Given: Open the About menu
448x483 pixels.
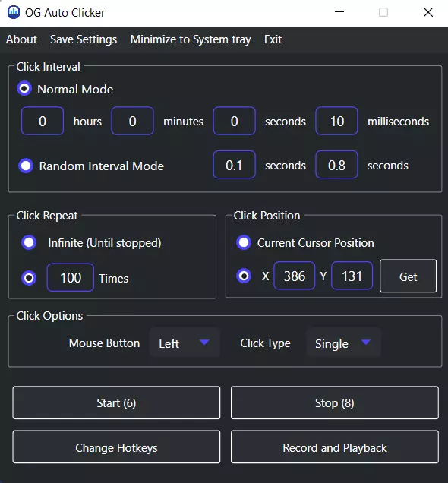Looking at the screenshot, I should 21,39.
